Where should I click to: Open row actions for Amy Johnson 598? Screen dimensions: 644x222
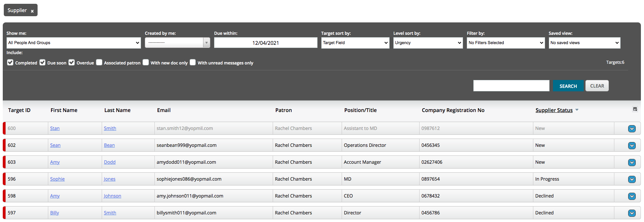coord(632,196)
